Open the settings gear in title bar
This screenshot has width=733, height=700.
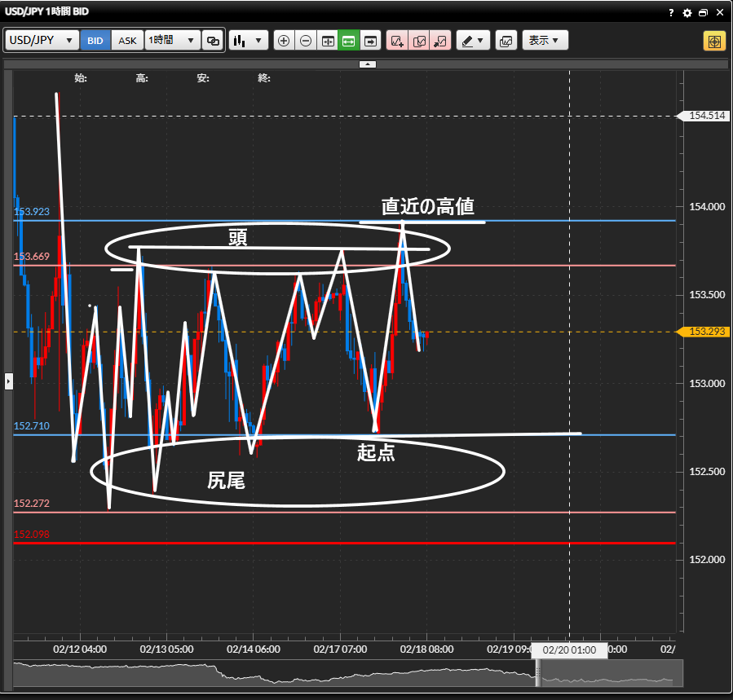click(687, 13)
